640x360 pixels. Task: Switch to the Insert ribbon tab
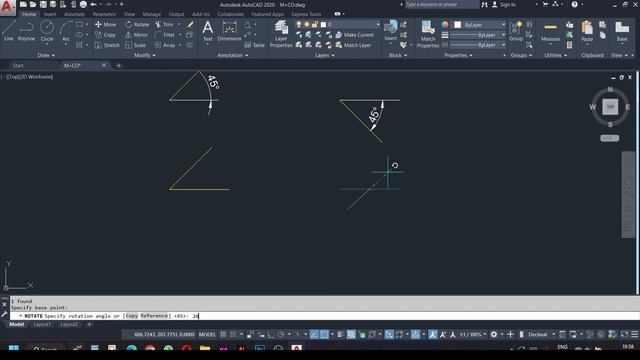click(x=50, y=14)
